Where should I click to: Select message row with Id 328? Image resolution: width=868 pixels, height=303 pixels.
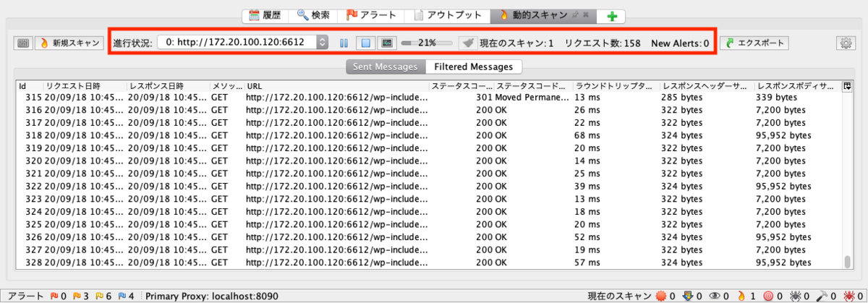[428, 261]
